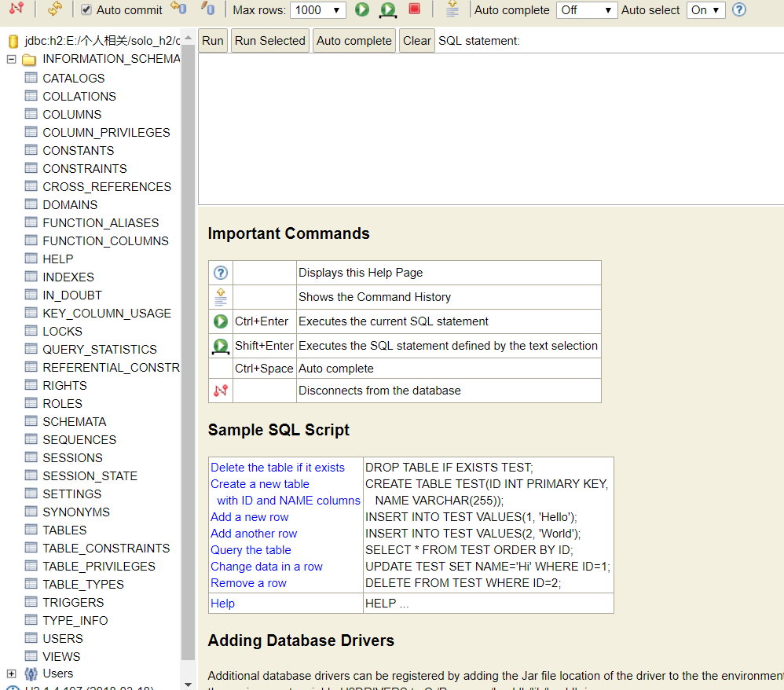This screenshot has width=784, height=690.
Task: Open Command History from the toolbar icon
Action: [x=452, y=9]
